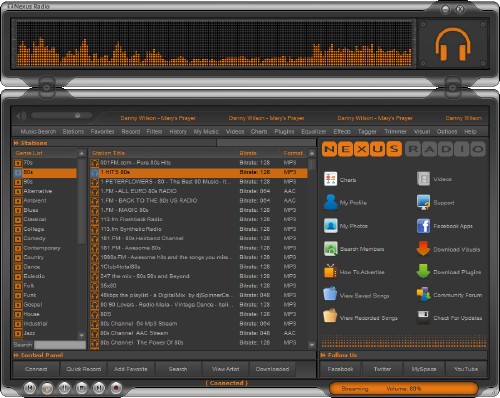Open My Profile icon

[330, 202]
